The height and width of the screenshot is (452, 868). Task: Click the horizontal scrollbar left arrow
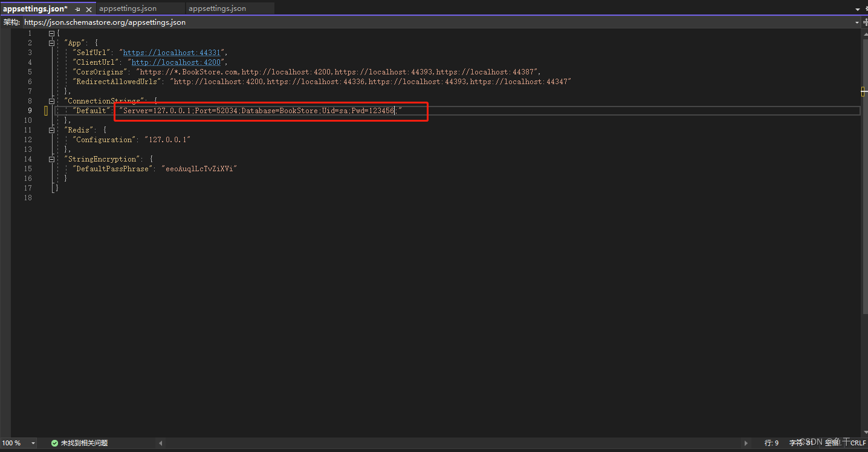160,443
